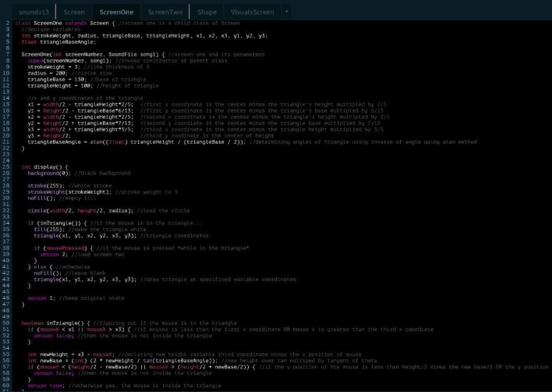Click the triangleBaseAngle float declaration
This screenshot has height=392, width=552.
pyautogui.click(x=65, y=42)
